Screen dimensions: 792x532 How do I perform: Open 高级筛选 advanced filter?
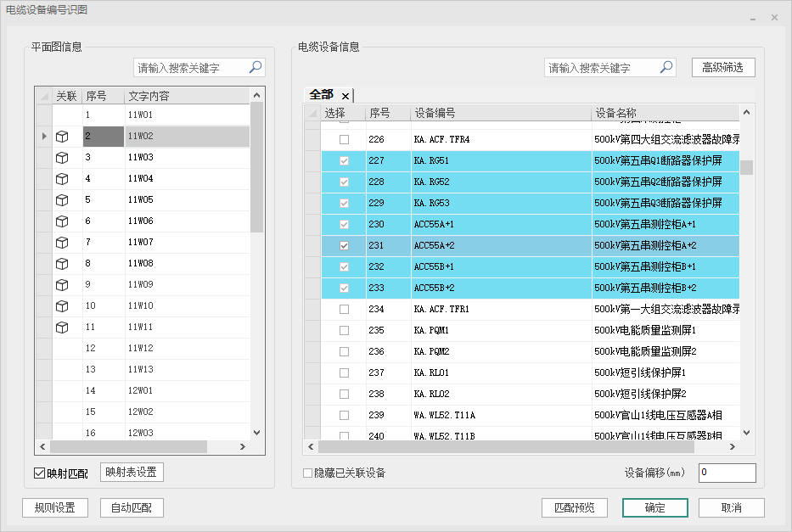[x=722, y=68]
